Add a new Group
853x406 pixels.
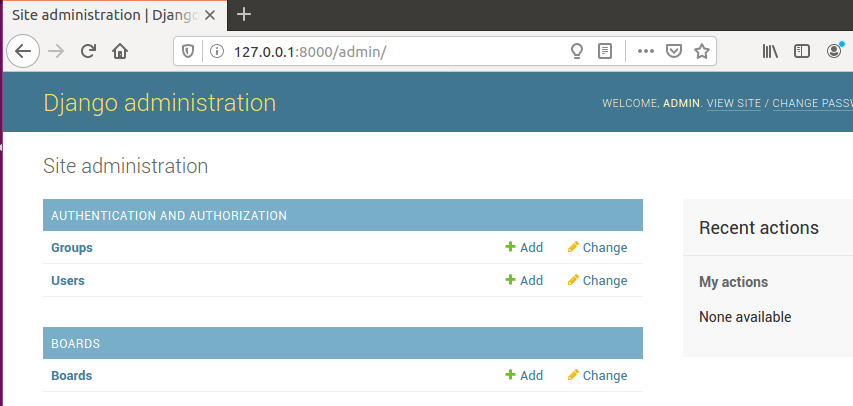pyautogui.click(x=524, y=248)
